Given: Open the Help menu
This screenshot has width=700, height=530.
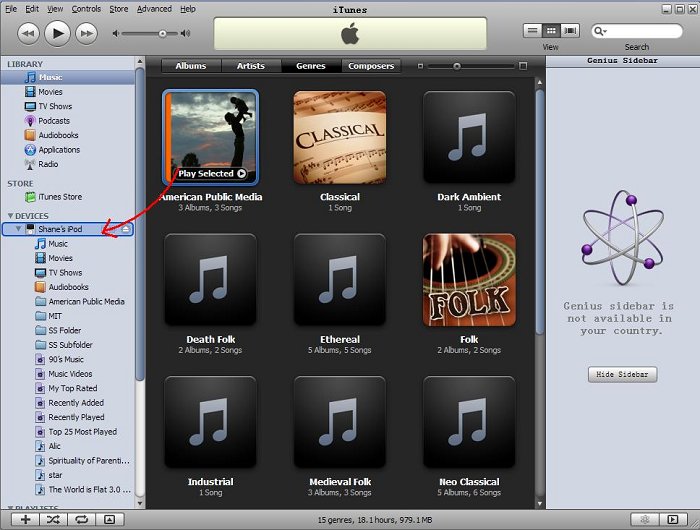Looking at the screenshot, I should coord(188,9).
